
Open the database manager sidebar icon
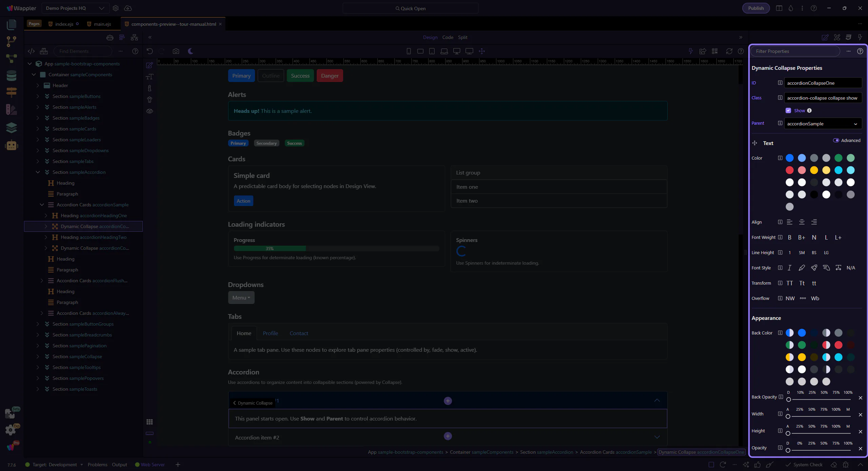[11, 75]
